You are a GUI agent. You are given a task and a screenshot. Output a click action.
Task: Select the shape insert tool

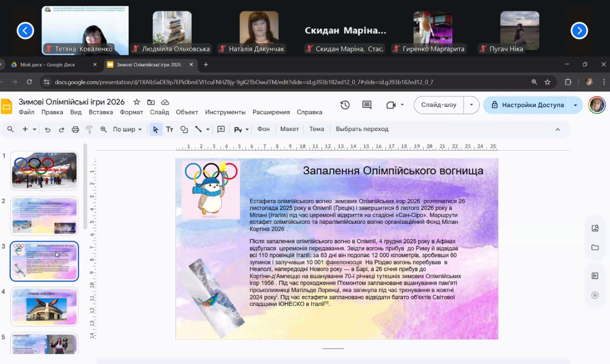(184, 129)
